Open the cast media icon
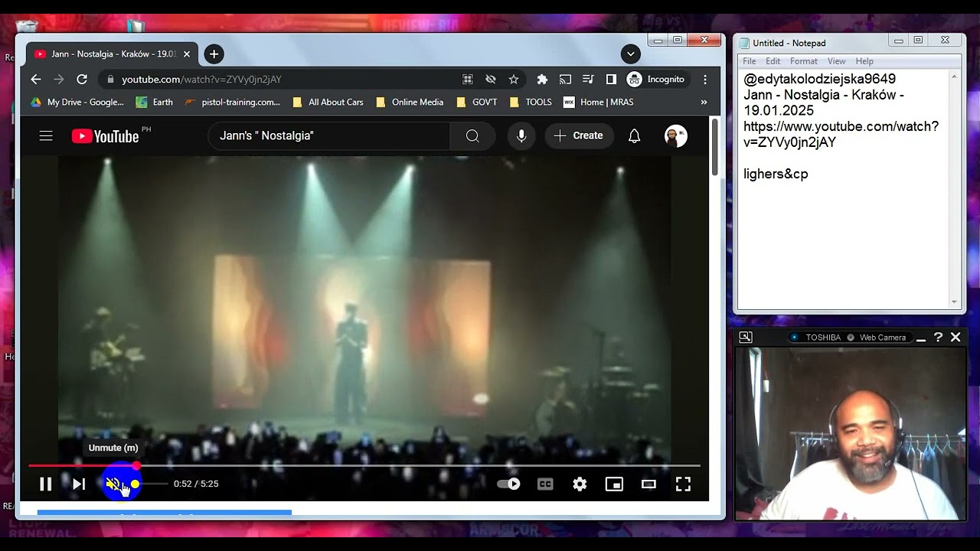980x551 pixels. tap(565, 79)
